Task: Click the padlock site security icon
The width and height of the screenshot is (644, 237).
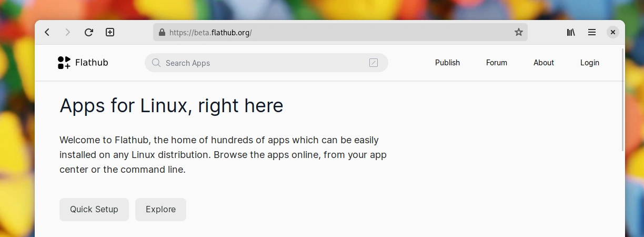Action: pos(162,32)
